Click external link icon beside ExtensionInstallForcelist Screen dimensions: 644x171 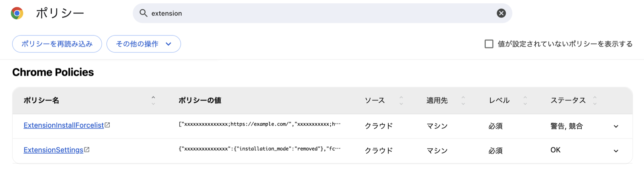click(107, 125)
